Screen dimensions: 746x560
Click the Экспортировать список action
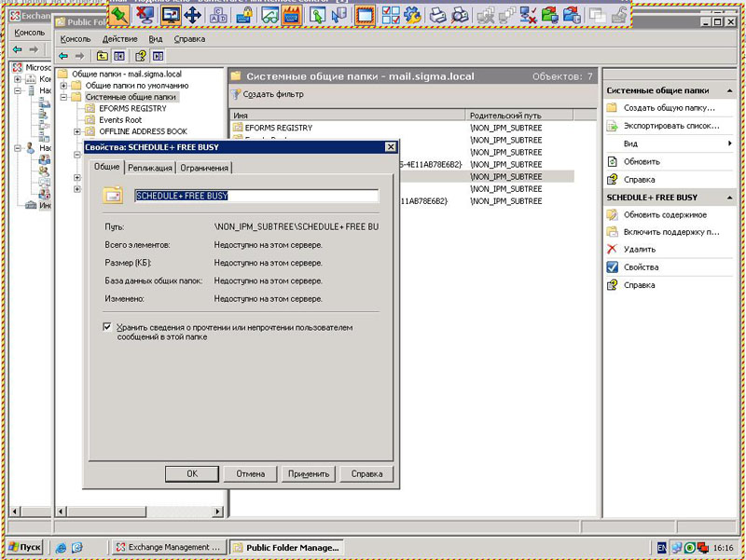[670, 125]
